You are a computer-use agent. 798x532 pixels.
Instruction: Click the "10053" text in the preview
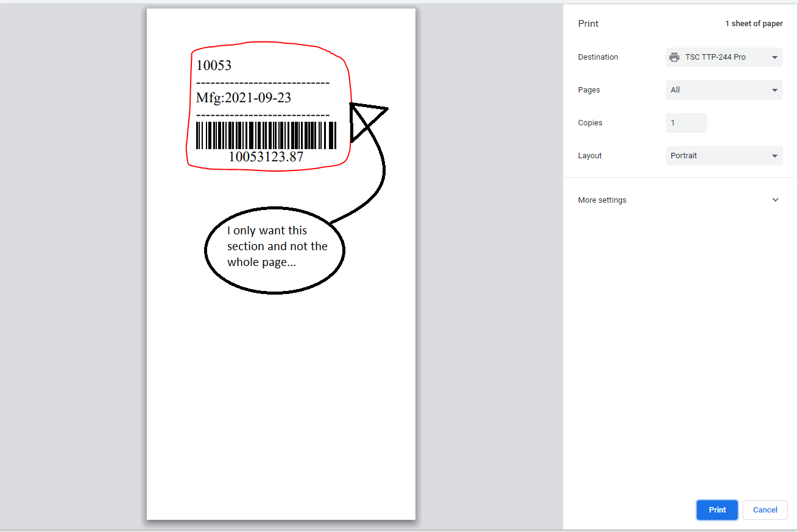tap(214, 66)
